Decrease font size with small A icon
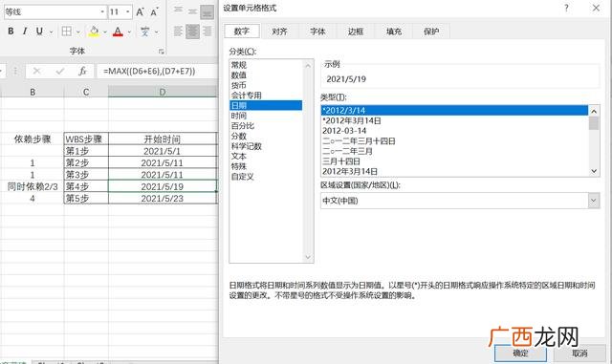 coord(154,12)
